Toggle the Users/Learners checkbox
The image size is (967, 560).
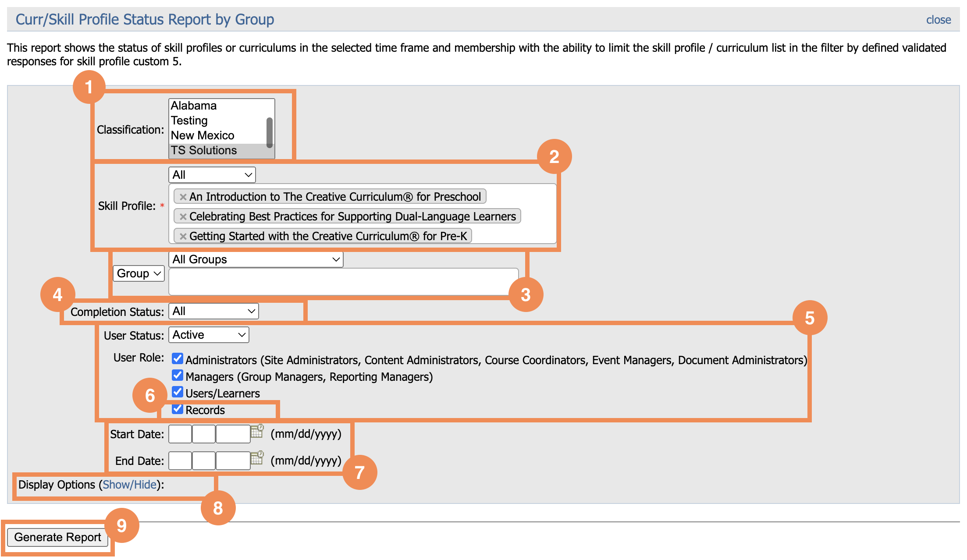177,392
